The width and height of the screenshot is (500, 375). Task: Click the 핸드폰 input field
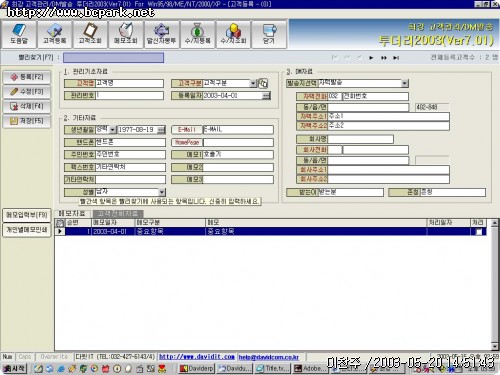coord(130,142)
